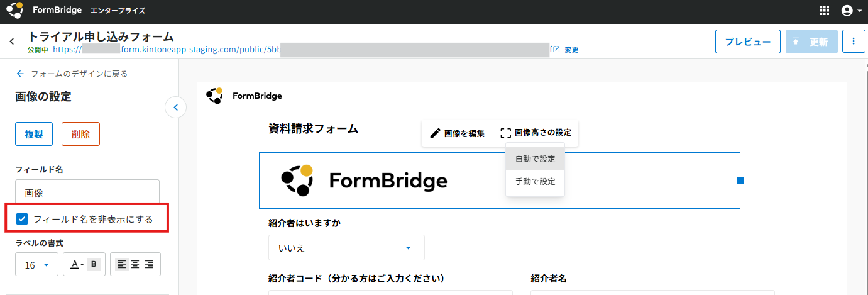The width and height of the screenshot is (868, 295).
Task: Align label text to center
Action: coord(135,265)
